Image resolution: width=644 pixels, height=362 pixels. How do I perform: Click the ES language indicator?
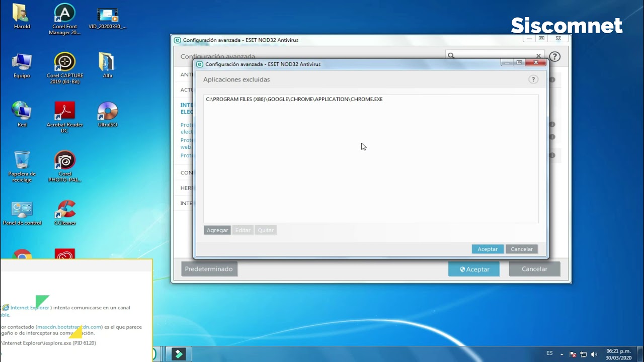click(549, 353)
